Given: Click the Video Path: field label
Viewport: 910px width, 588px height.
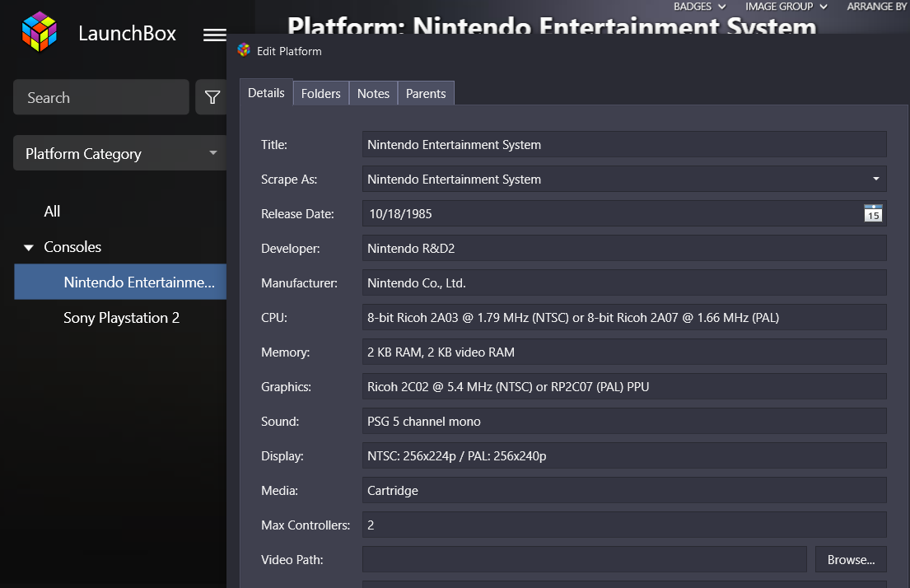Looking at the screenshot, I should point(292,559).
